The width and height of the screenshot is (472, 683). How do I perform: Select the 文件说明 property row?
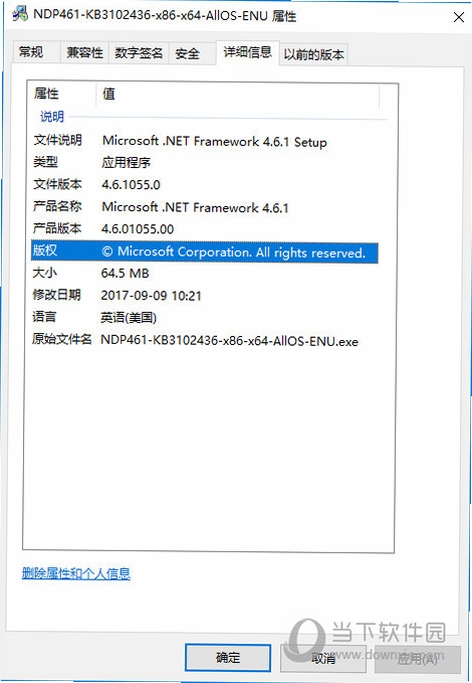tap(205, 141)
